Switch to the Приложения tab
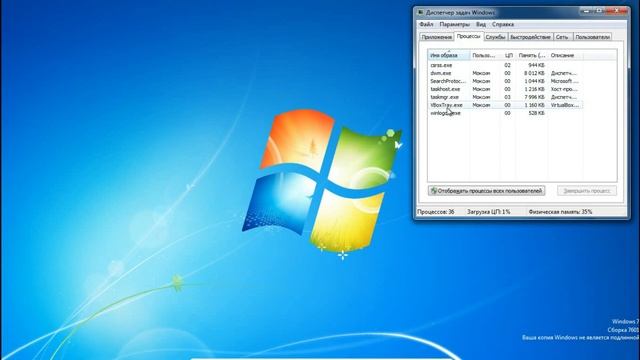The width and height of the screenshot is (640, 360). [x=437, y=37]
